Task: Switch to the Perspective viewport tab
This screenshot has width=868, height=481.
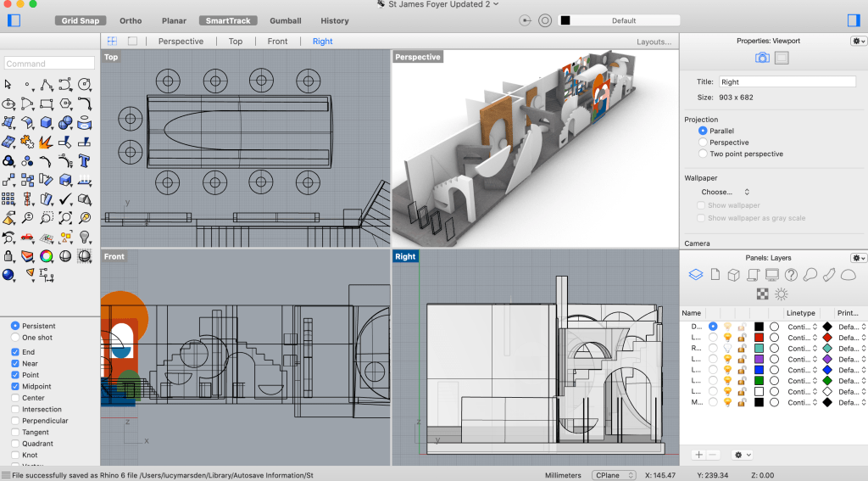Action: coord(181,41)
